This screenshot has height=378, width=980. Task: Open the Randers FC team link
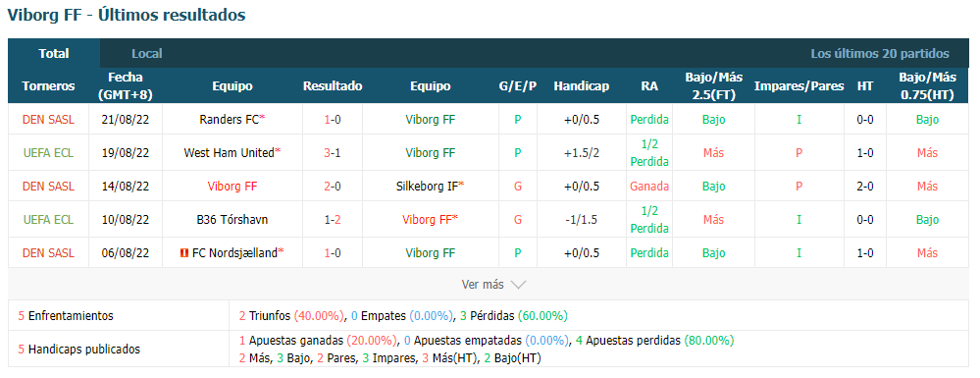click(230, 119)
